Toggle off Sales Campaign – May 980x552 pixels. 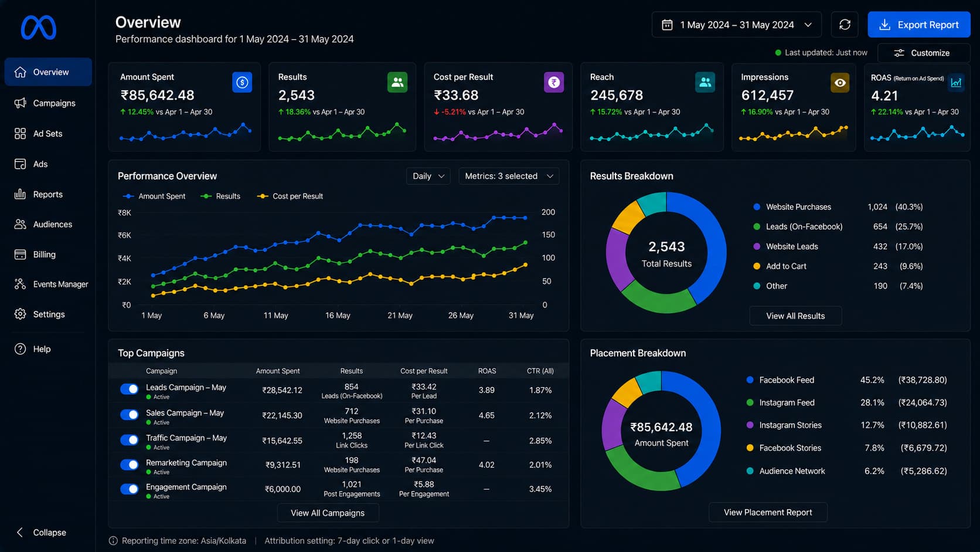click(x=129, y=415)
